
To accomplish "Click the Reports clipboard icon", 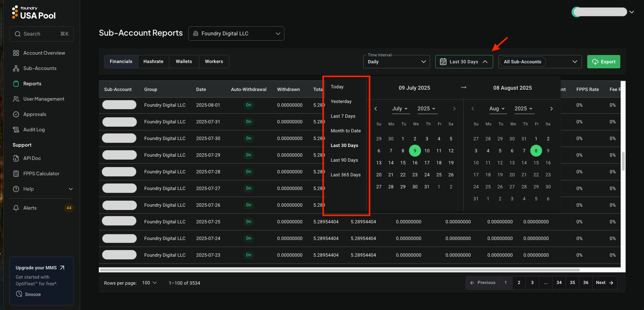I will pyautogui.click(x=16, y=84).
